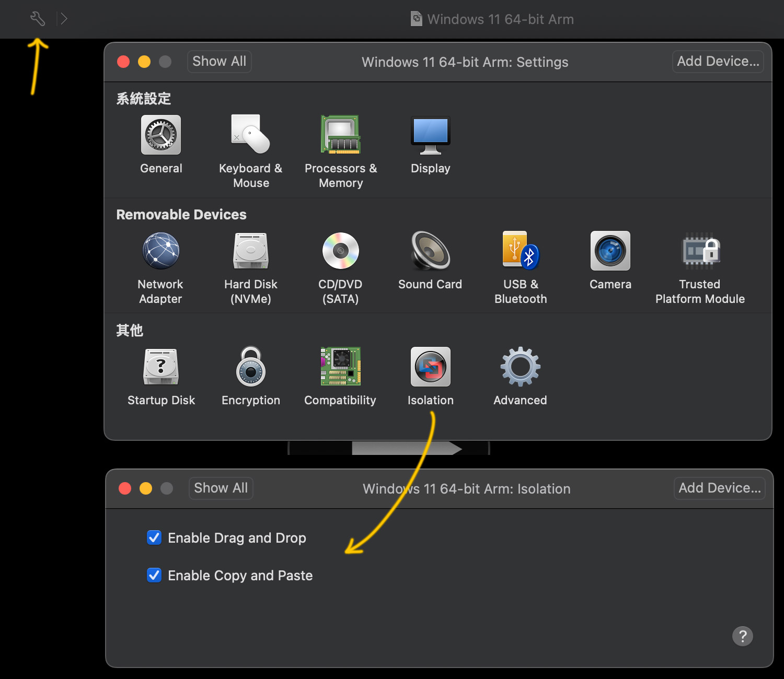Click Show All in the Settings window
The height and width of the screenshot is (679, 784).
point(220,61)
